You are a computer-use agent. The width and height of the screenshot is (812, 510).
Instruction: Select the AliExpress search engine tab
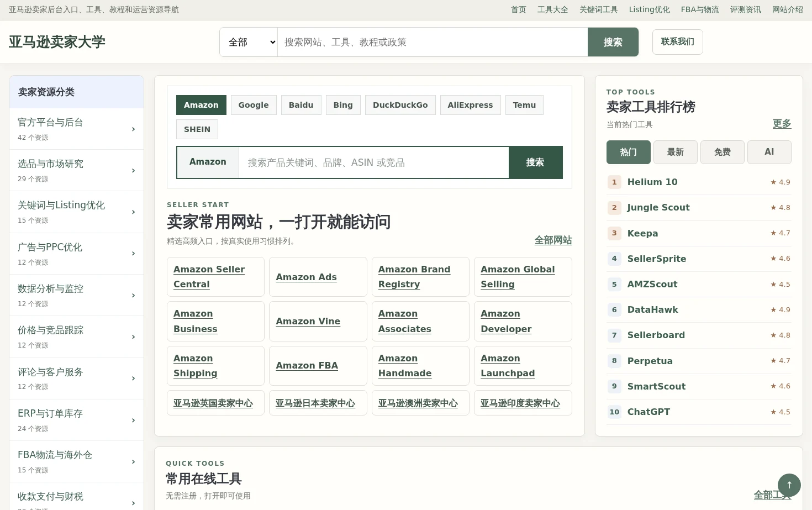click(470, 105)
